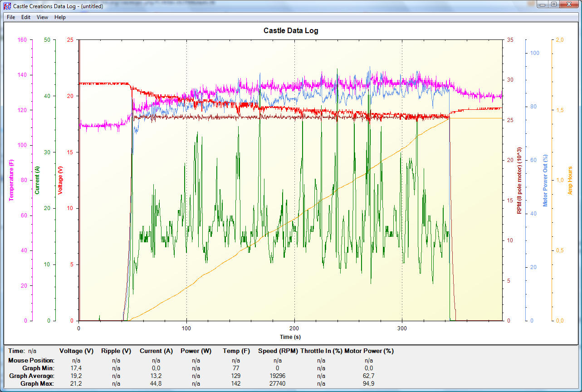The width and height of the screenshot is (582, 392).
Task: Click the Motor Power Out (%) axis label
Action: pyautogui.click(x=546, y=180)
